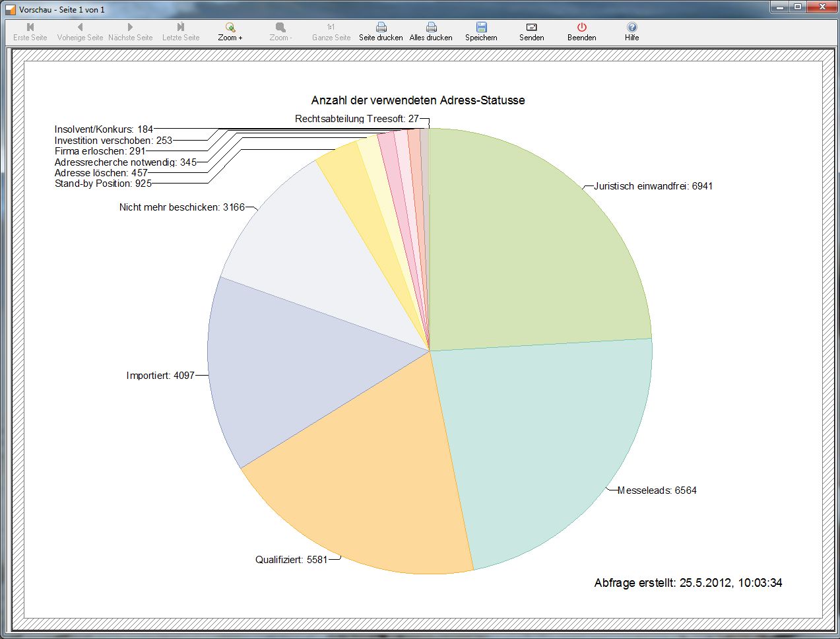This screenshot has width=840, height=639.
Task: Advance to Nächste Seite
Action: pos(130,28)
